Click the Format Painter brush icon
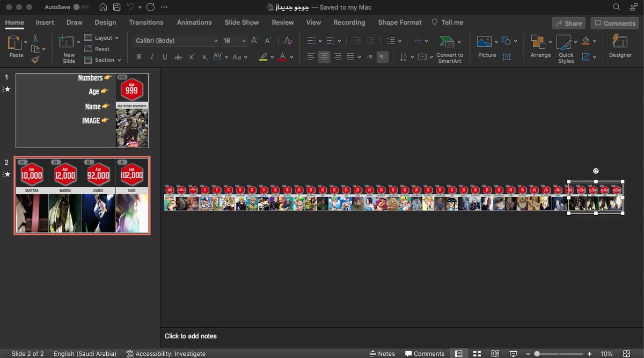 coord(35,60)
